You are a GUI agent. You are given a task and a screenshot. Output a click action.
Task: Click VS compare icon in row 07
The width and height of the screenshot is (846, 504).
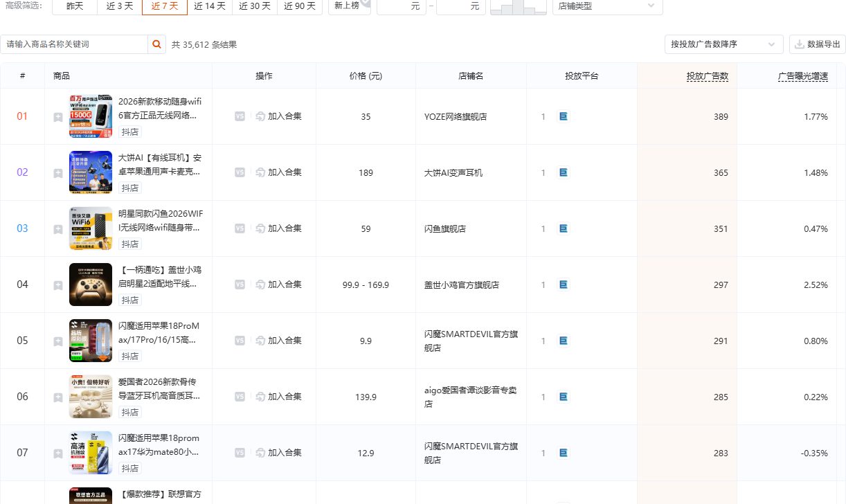(x=240, y=453)
